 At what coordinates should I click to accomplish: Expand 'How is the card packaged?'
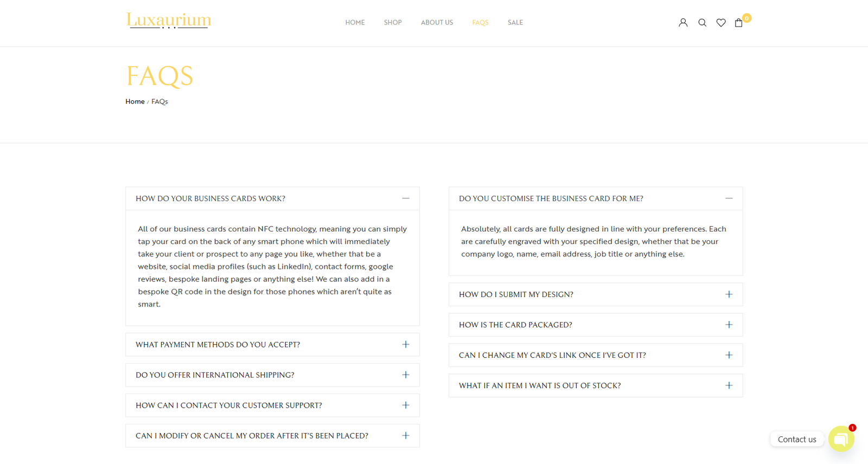coord(596,325)
